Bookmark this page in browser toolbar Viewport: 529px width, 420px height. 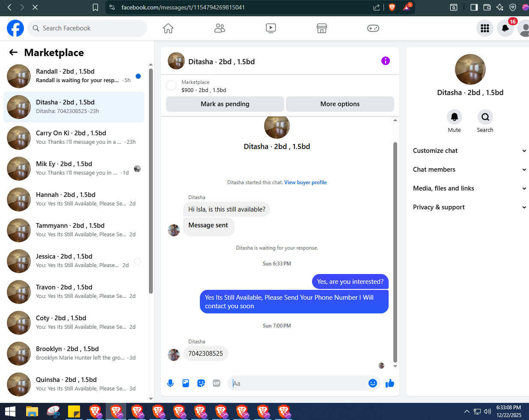[x=95, y=7]
